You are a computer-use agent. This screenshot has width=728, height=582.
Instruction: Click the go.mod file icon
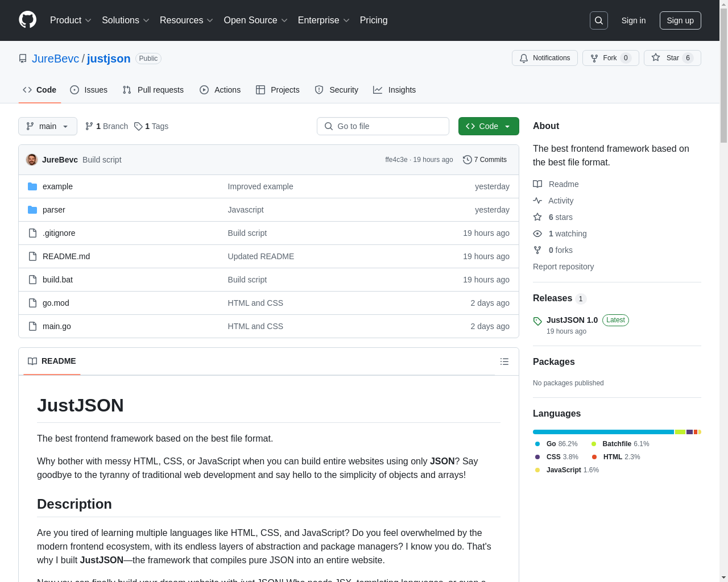point(32,303)
